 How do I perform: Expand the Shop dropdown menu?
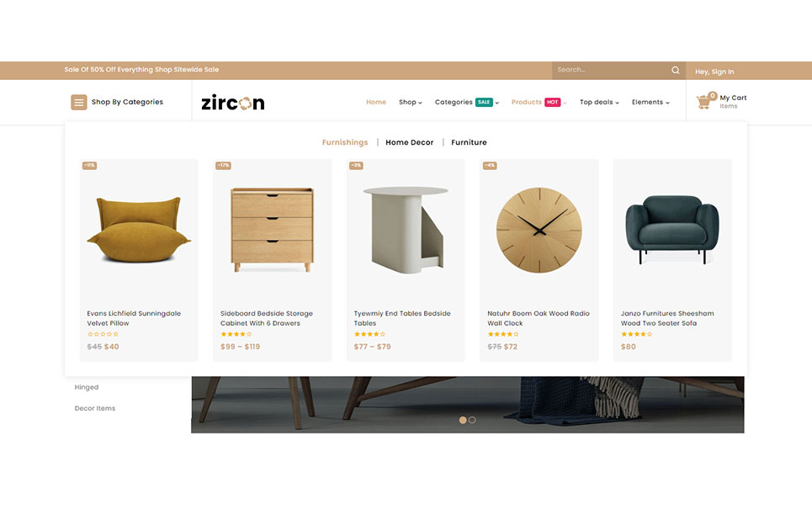[x=410, y=102]
